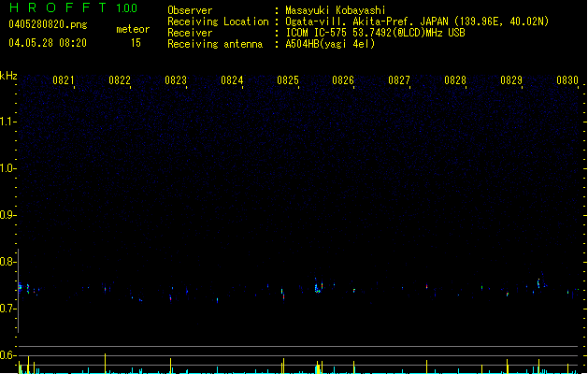Click the kHz axis unit label

click(8, 76)
